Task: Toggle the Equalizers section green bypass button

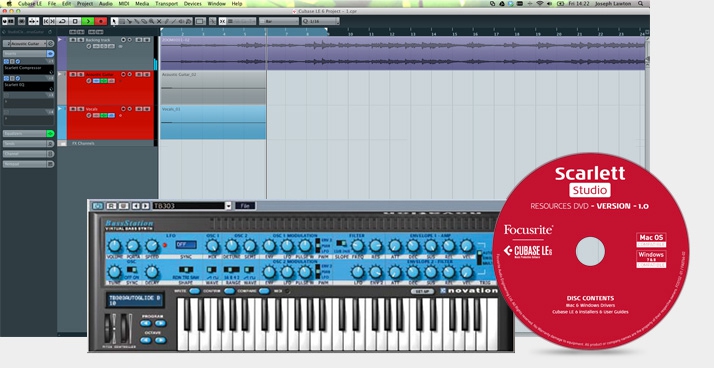Action: pos(51,133)
